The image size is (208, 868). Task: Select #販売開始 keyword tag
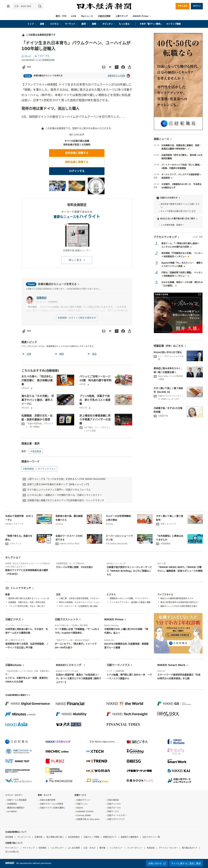[x=28, y=469]
